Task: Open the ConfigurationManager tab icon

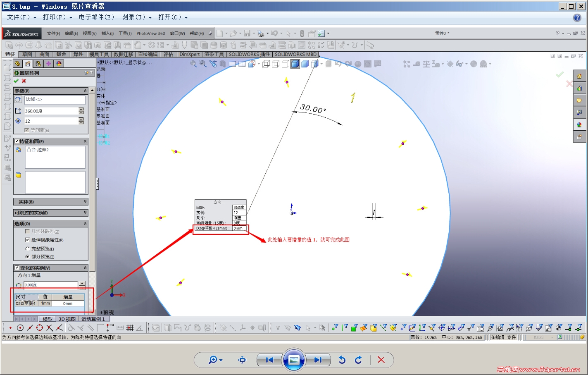Action: click(x=38, y=64)
